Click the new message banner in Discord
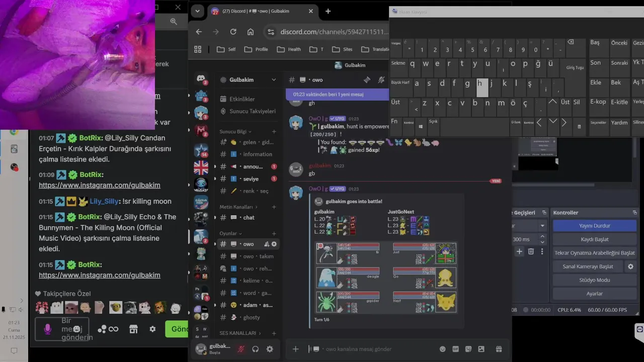The image size is (644, 362). click(337, 94)
